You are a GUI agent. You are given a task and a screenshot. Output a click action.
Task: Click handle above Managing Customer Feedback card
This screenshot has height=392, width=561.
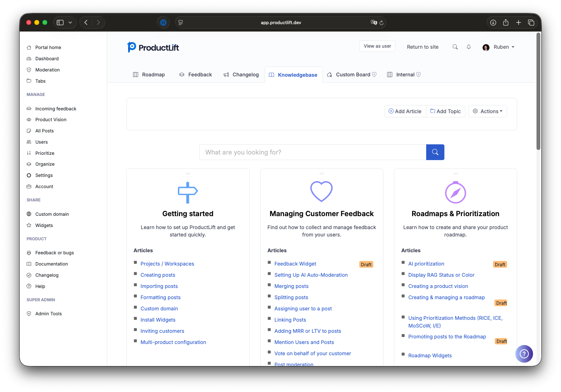click(321, 173)
